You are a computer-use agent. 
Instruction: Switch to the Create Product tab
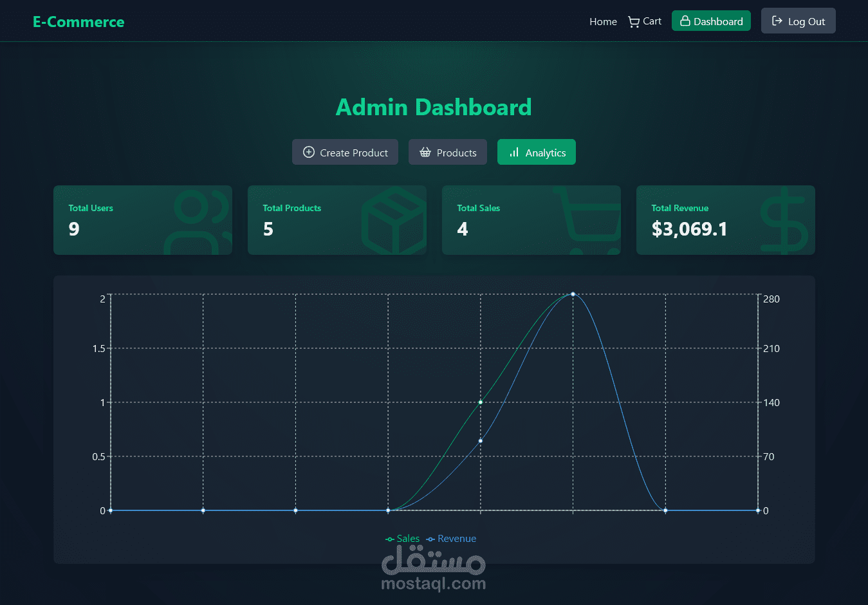(345, 152)
